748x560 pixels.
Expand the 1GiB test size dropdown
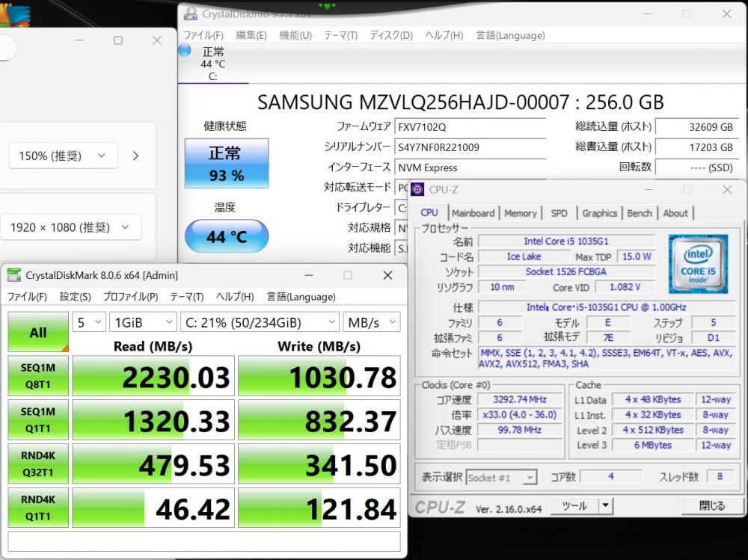141,322
